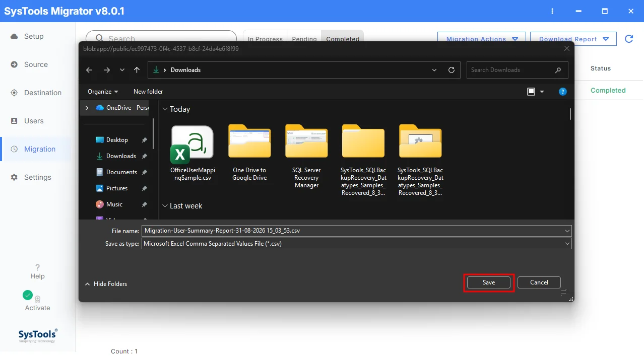644x361 pixels.
Task: Click the change view layout icon
Action: click(x=531, y=92)
